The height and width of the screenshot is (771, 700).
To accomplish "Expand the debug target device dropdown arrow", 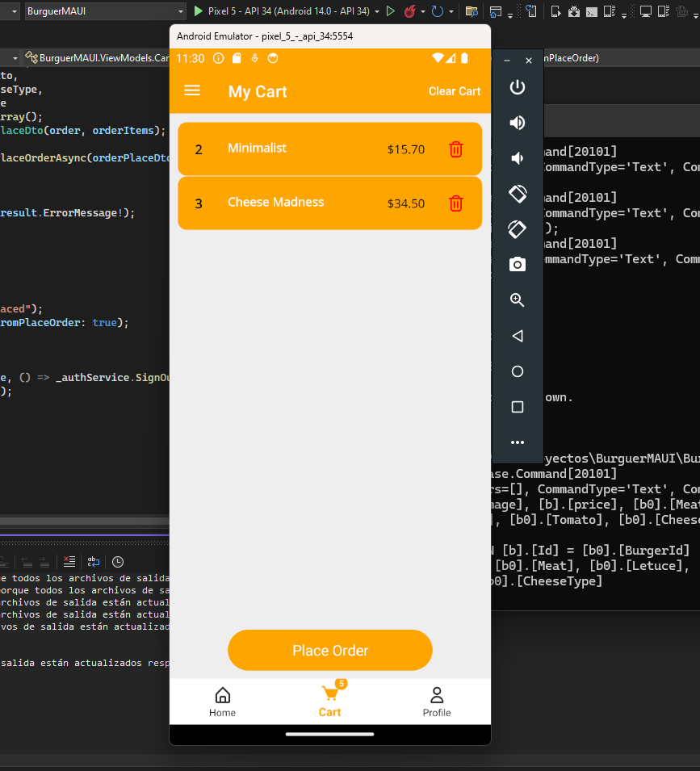I will click(377, 11).
